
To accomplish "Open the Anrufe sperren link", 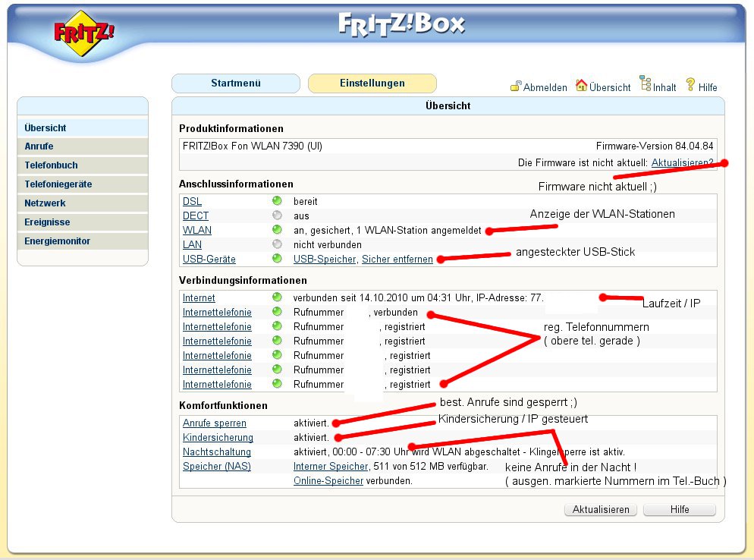I will coord(215,423).
